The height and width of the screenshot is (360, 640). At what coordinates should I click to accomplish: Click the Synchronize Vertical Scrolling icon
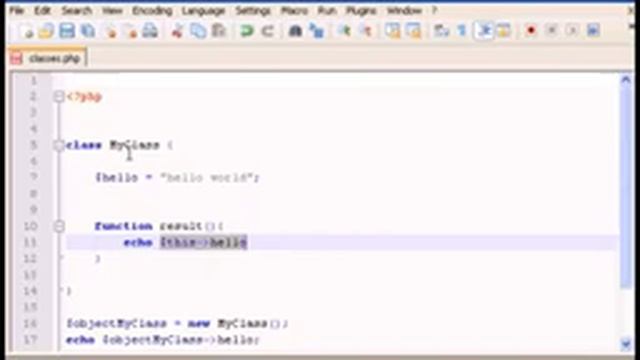click(x=393, y=31)
